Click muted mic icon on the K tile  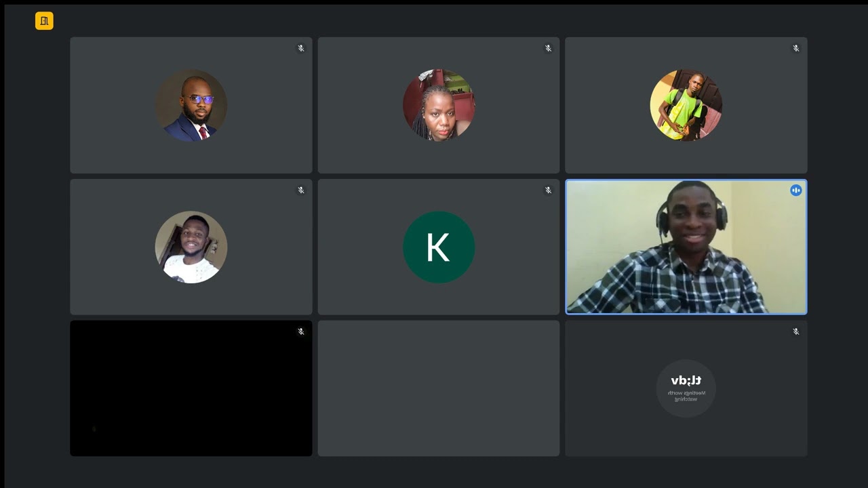pyautogui.click(x=549, y=190)
